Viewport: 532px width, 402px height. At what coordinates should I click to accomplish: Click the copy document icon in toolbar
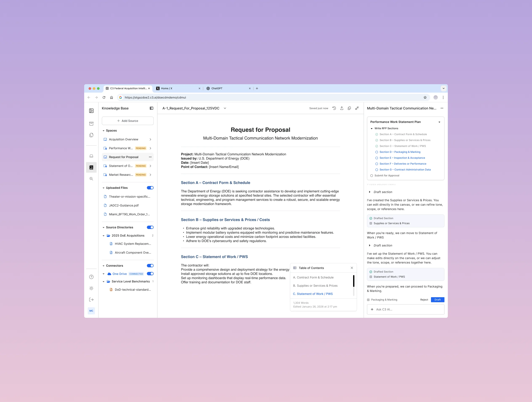click(x=349, y=108)
